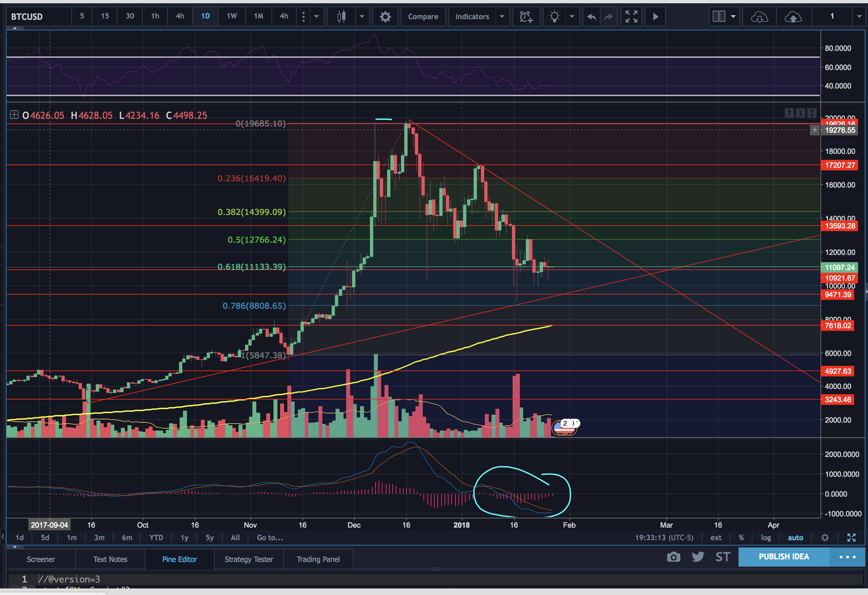This screenshot has width=868, height=595.
Task: Click the PUBLISH IDEA button
Action: point(783,557)
